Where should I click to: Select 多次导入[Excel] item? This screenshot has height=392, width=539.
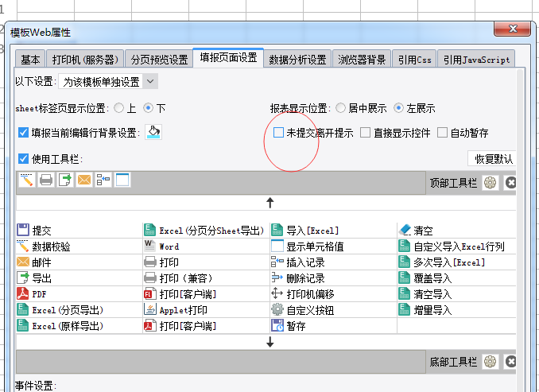click(x=457, y=262)
